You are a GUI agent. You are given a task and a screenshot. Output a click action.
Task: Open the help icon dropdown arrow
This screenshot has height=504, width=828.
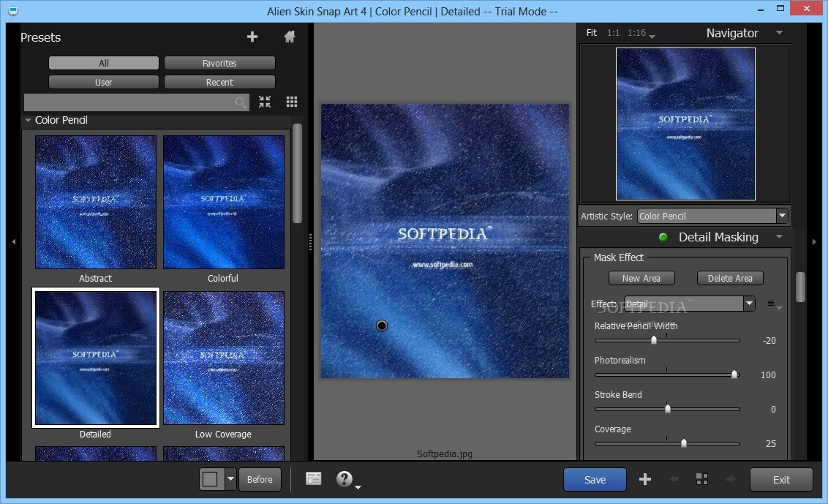pos(358,486)
